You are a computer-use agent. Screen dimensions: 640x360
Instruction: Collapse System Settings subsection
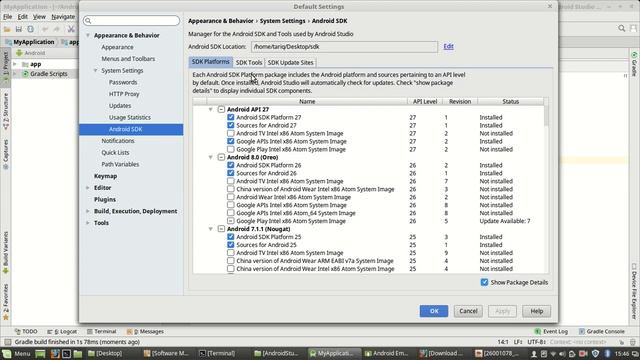(96, 71)
